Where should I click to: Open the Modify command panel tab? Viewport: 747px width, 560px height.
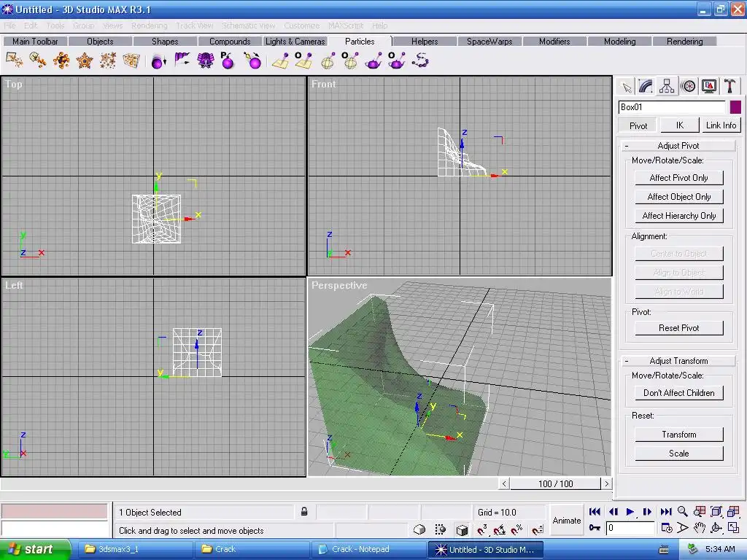coord(646,87)
